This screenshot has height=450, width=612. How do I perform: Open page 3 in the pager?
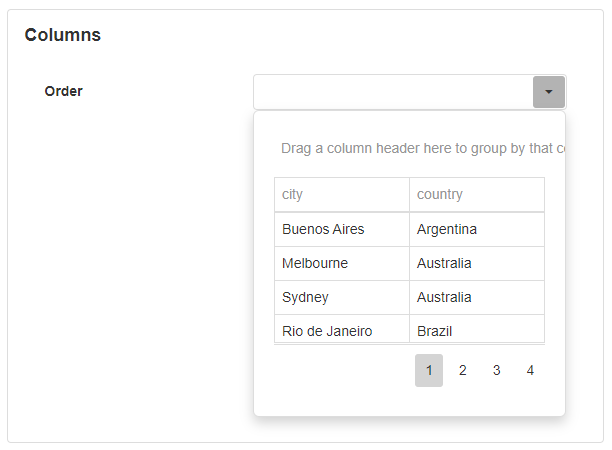point(497,370)
